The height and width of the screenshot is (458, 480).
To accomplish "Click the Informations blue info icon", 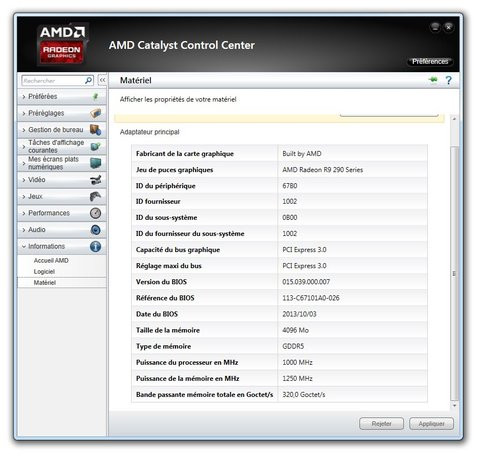I will 96,246.
